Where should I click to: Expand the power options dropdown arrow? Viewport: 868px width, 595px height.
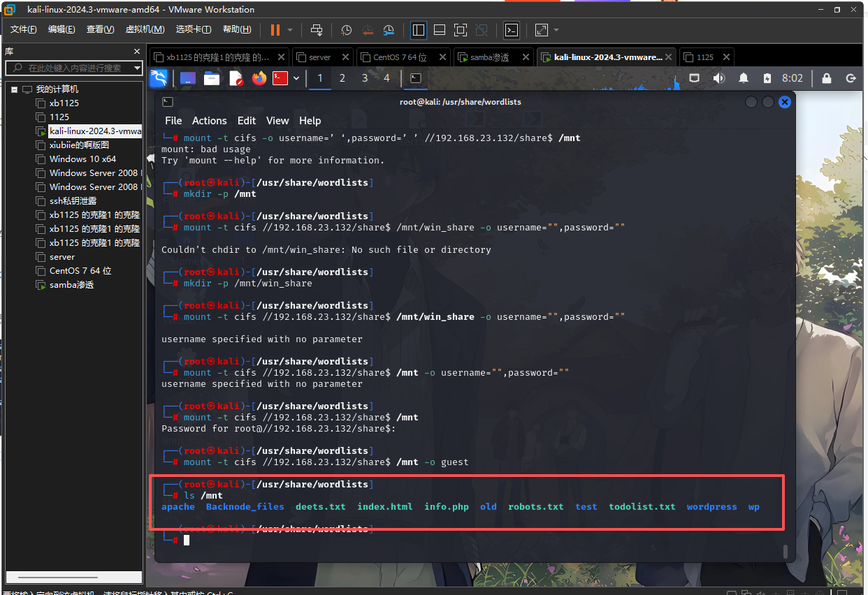tap(290, 30)
